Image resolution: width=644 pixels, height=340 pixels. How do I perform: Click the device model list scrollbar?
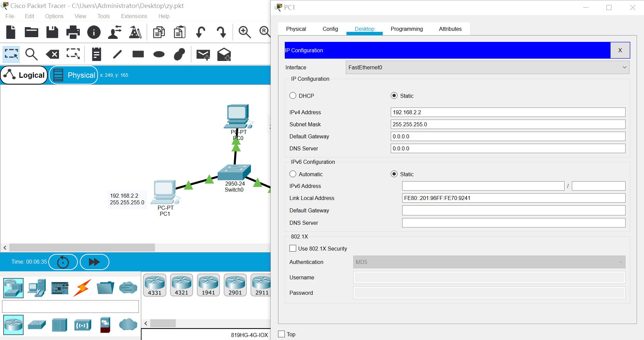click(x=163, y=323)
